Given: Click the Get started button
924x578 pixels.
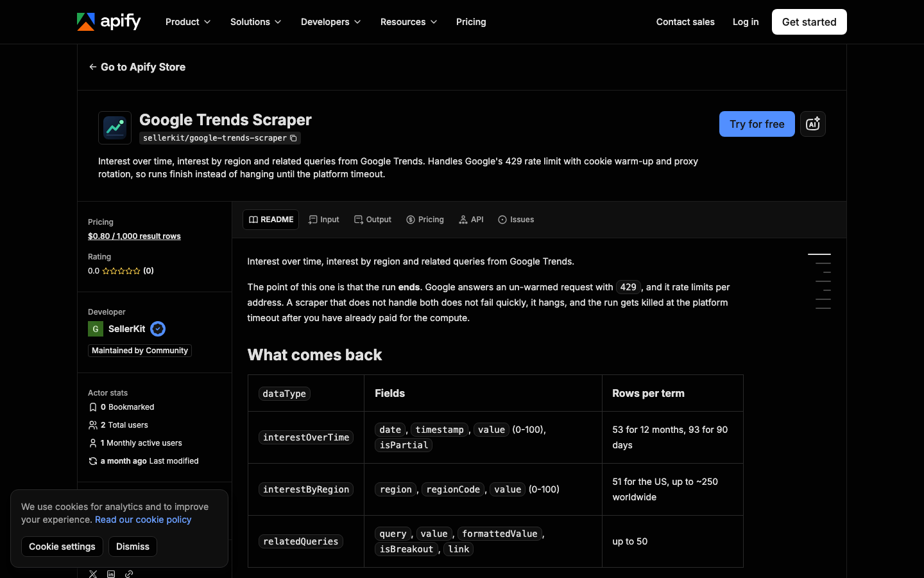Looking at the screenshot, I should [x=809, y=22].
